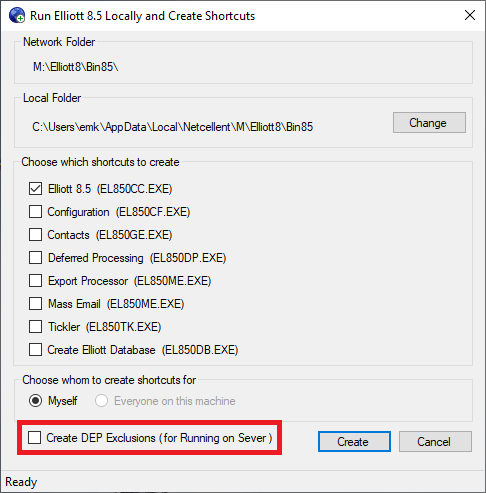Viewport: 486px width, 493px height.
Task: Toggle the Mass Email (EL850ME.EXE) checkbox
Action: (x=35, y=304)
